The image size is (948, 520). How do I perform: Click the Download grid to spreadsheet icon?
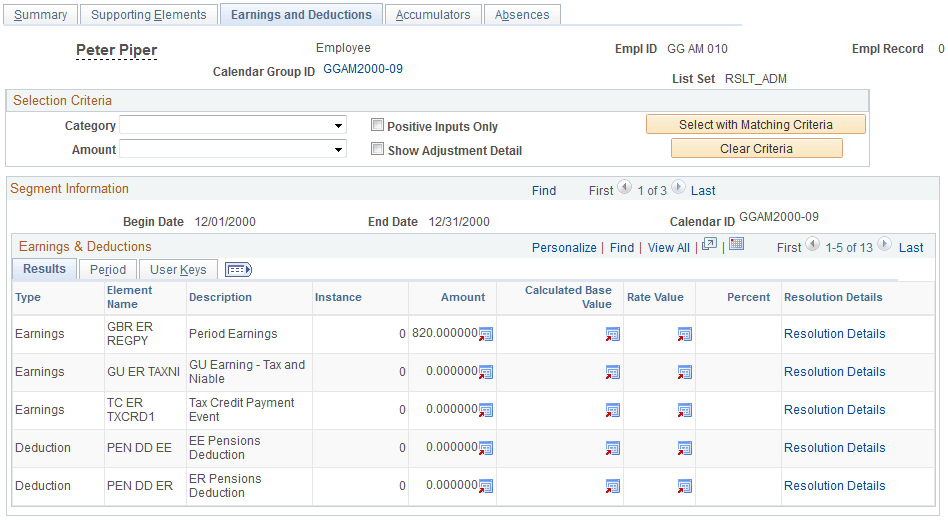point(737,245)
